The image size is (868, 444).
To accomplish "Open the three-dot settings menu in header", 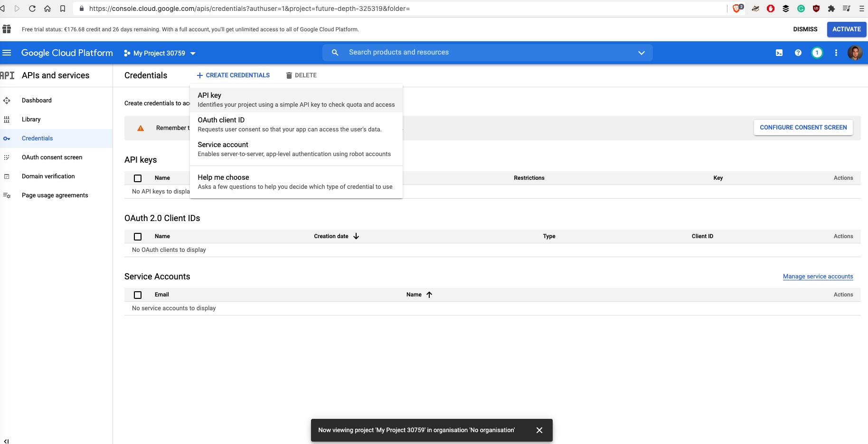I will coord(836,53).
